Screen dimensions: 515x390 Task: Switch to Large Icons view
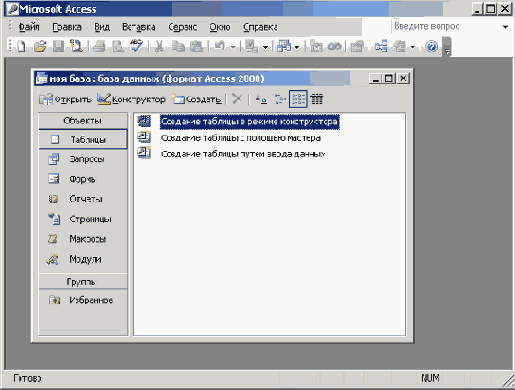[261, 99]
